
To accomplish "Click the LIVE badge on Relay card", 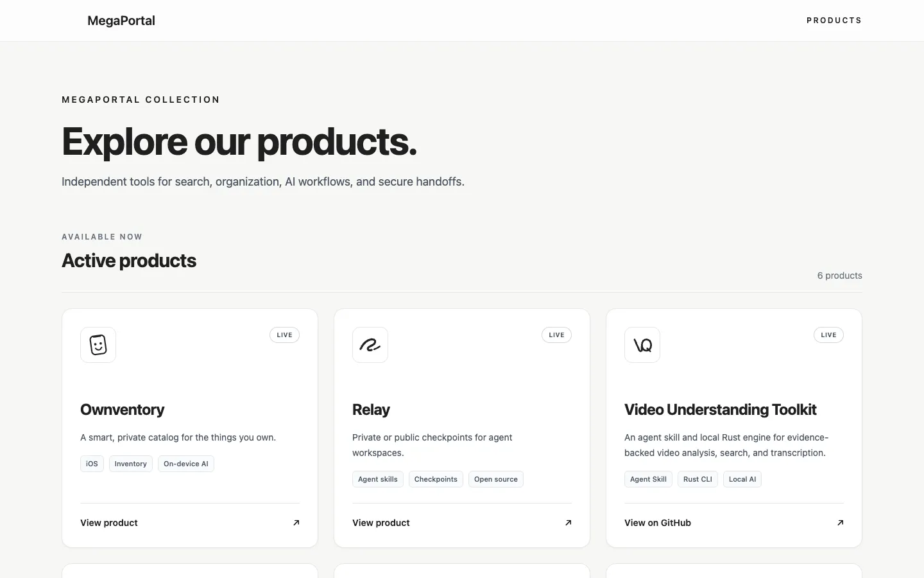I will point(556,335).
